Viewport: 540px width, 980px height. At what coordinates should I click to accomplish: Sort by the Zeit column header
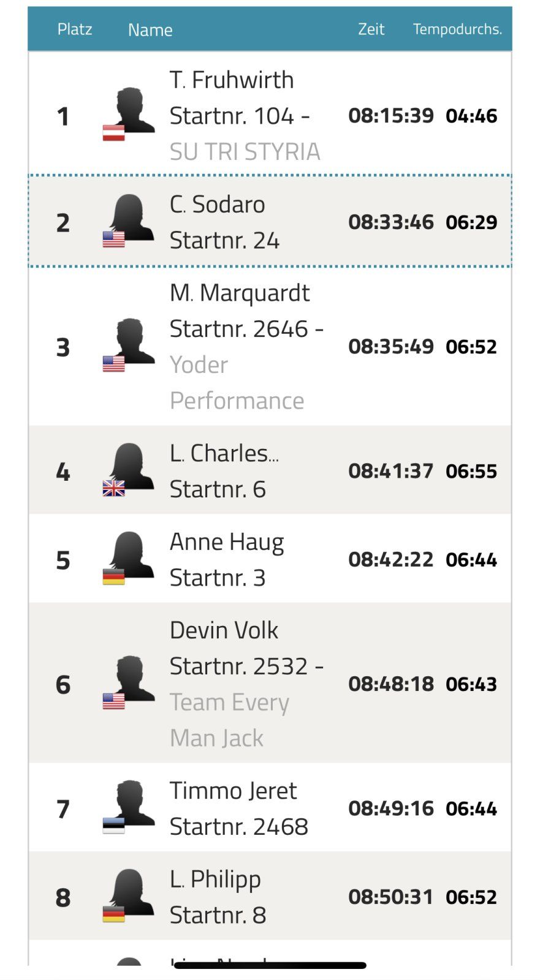[x=371, y=29]
